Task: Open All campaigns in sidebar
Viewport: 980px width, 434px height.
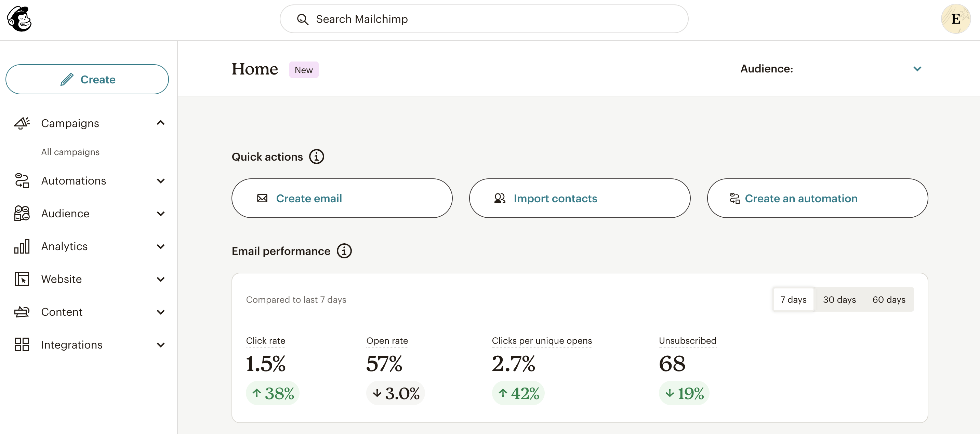Action: click(70, 152)
